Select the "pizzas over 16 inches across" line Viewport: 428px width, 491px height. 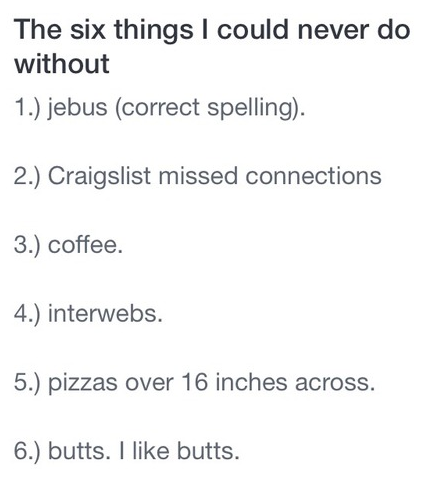[195, 383]
